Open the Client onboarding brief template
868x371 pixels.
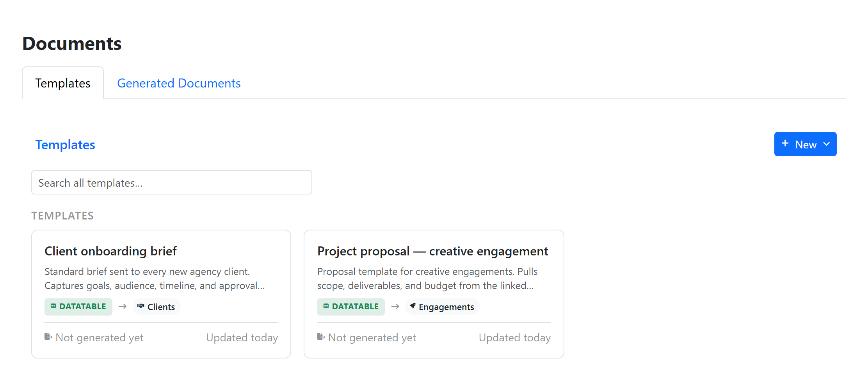tap(110, 251)
